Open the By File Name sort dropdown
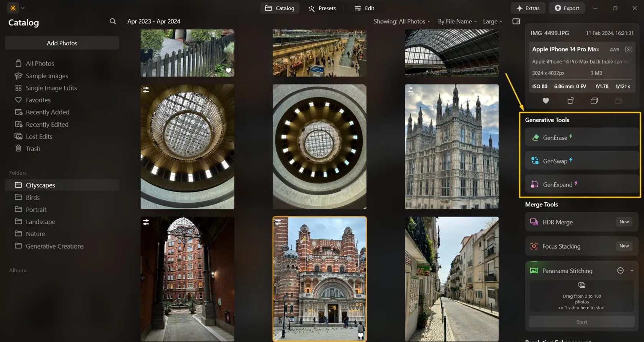This screenshot has width=644, height=342. [x=457, y=21]
